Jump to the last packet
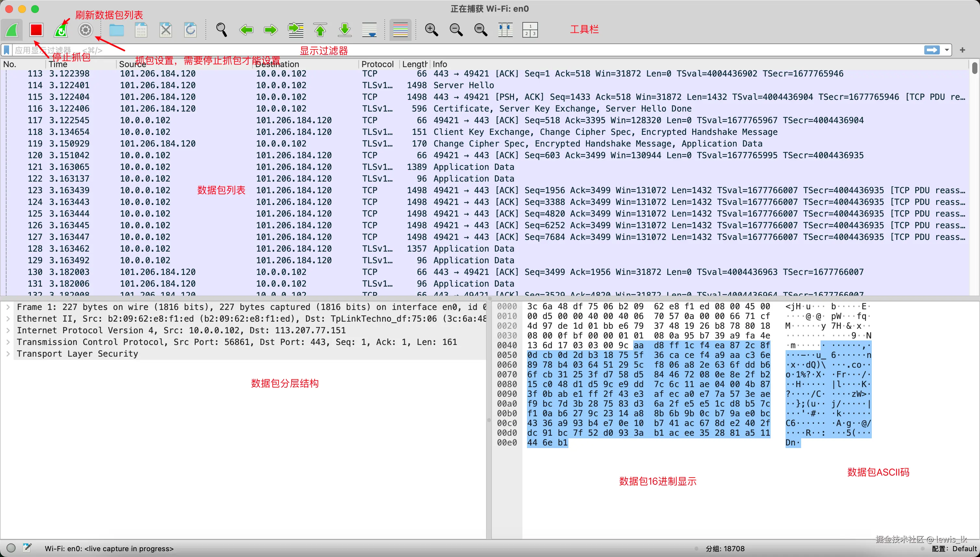The width and height of the screenshot is (980, 557). 344,30
